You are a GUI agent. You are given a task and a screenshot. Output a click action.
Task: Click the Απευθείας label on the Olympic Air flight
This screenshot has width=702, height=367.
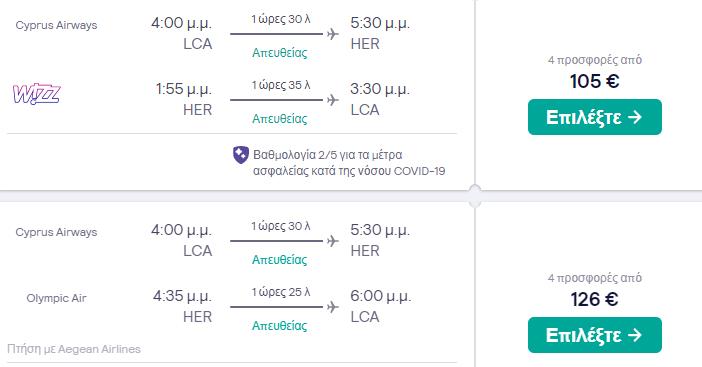[x=279, y=325]
